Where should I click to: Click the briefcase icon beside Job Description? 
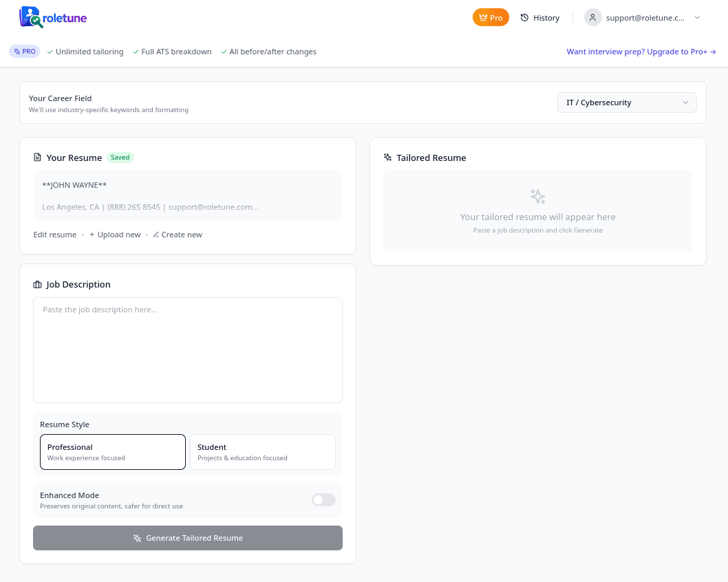[x=38, y=284]
